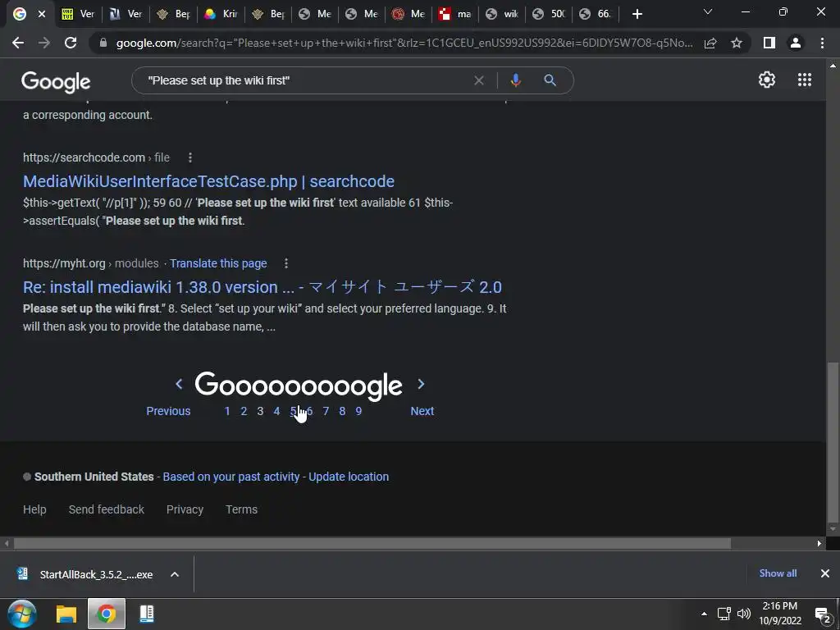Click the horizontal page scrollbar

(372, 543)
